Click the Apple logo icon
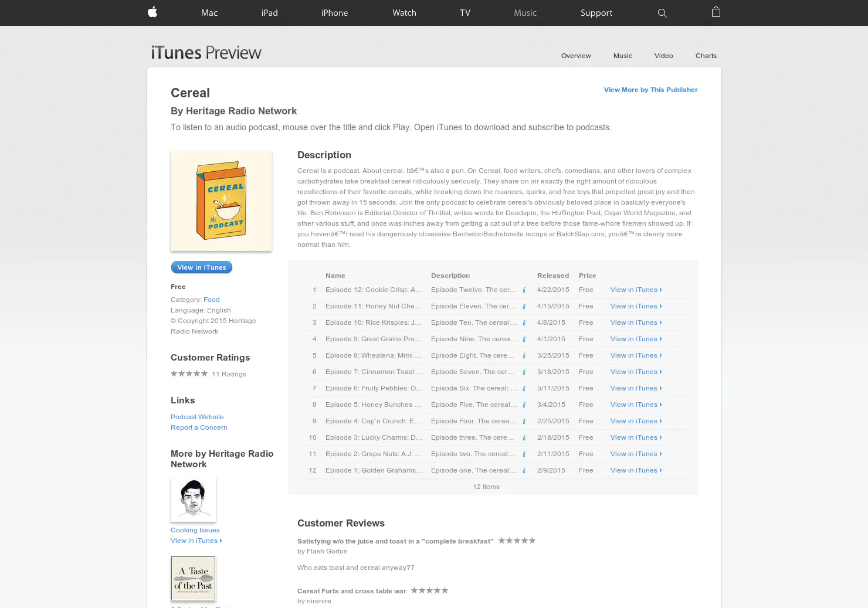The width and height of the screenshot is (868, 608). click(x=152, y=12)
